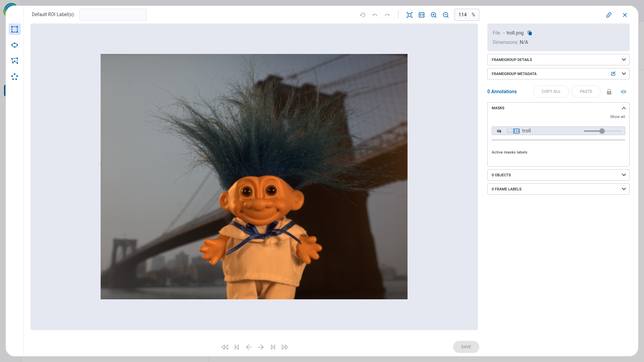Open the share link icon
This screenshot has height=362, width=644.
click(x=609, y=15)
